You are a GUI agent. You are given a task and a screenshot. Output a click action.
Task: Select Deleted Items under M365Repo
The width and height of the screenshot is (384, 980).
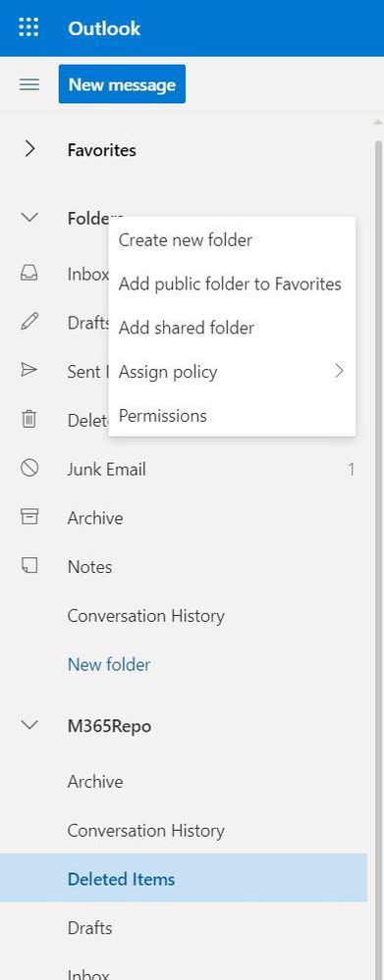pyautogui.click(x=184, y=878)
